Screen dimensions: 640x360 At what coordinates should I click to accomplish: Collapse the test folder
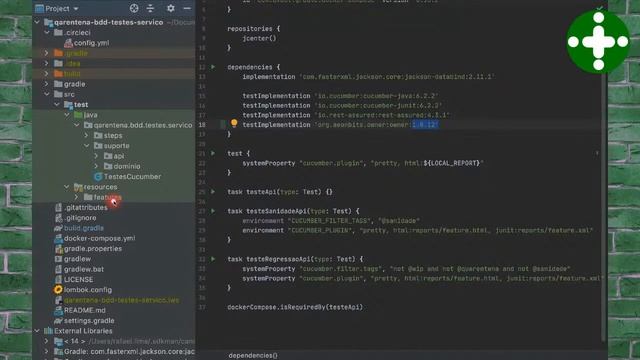tap(57, 104)
